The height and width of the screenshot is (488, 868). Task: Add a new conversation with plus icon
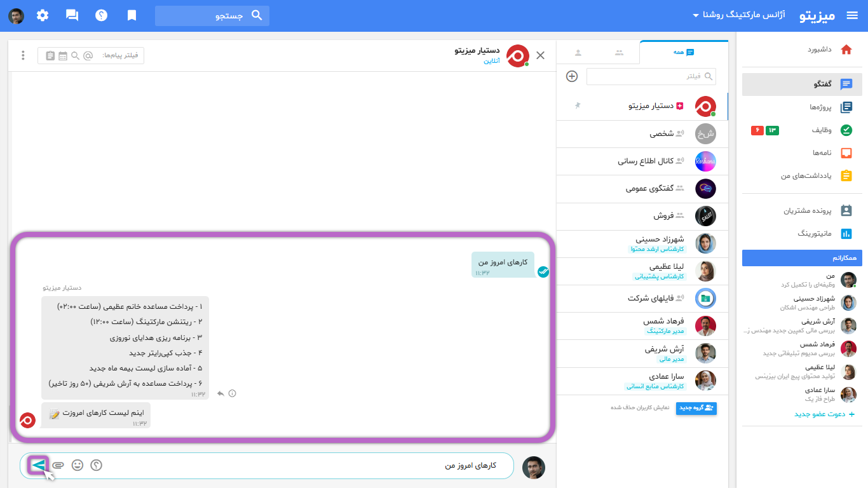click(x=572, y=76)
